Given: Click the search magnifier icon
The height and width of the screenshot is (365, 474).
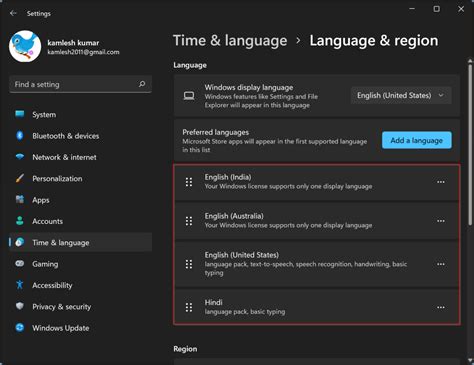Looking at the screenshot, I should click(x=142, y=84).
